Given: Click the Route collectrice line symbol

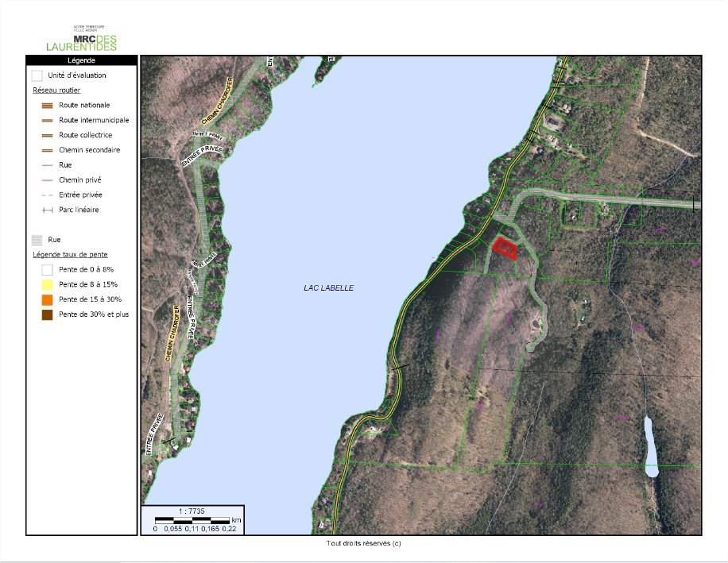Looking at the screenshot, I should coord(47,136).
